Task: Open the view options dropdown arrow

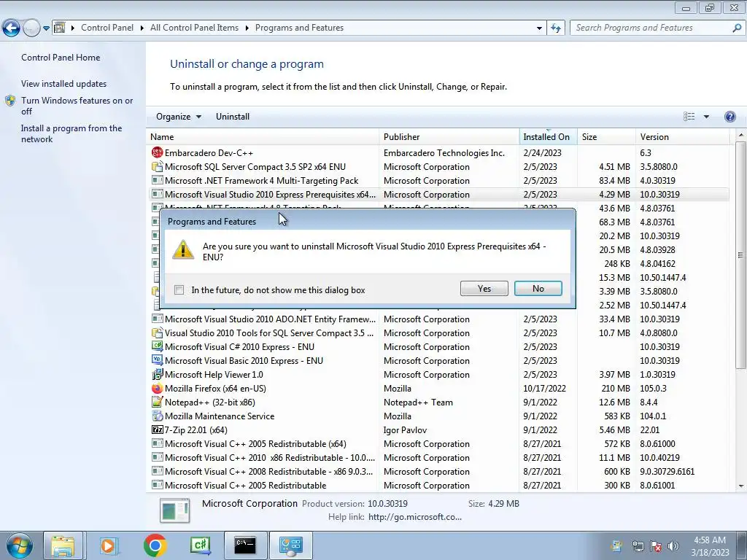Action: 706,117
